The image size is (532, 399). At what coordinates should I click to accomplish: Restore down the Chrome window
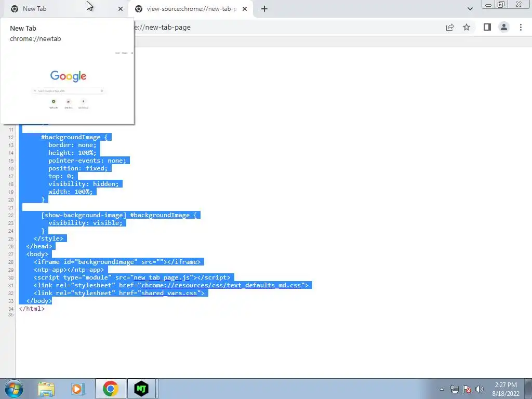pyautogui.click(x=501, y=4)
